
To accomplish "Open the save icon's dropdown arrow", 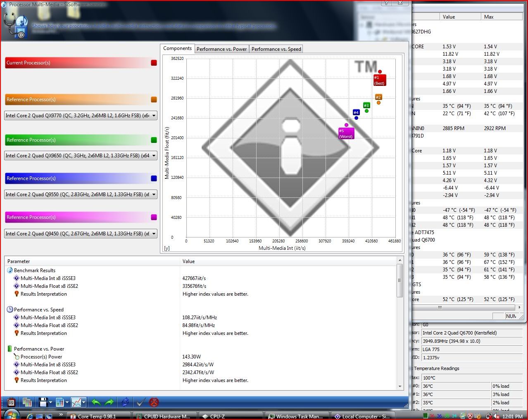I will tap(50, 402).
